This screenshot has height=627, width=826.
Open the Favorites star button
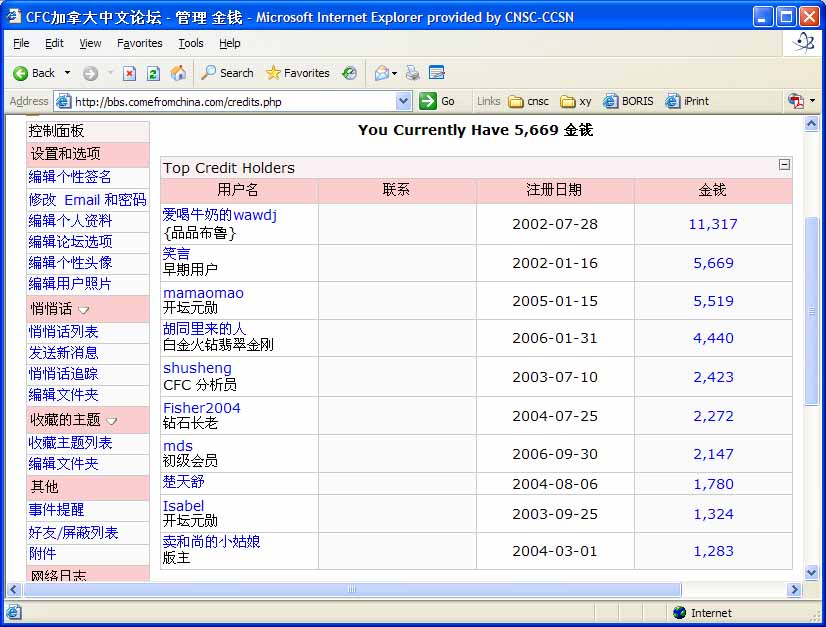tap(297, 73)
